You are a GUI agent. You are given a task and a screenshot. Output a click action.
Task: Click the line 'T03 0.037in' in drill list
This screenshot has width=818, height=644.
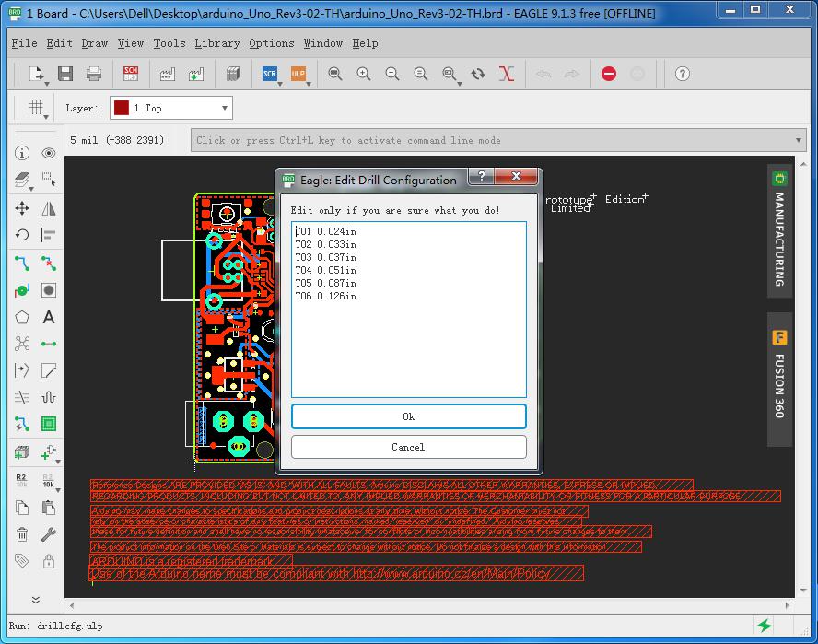coord(326,257)
